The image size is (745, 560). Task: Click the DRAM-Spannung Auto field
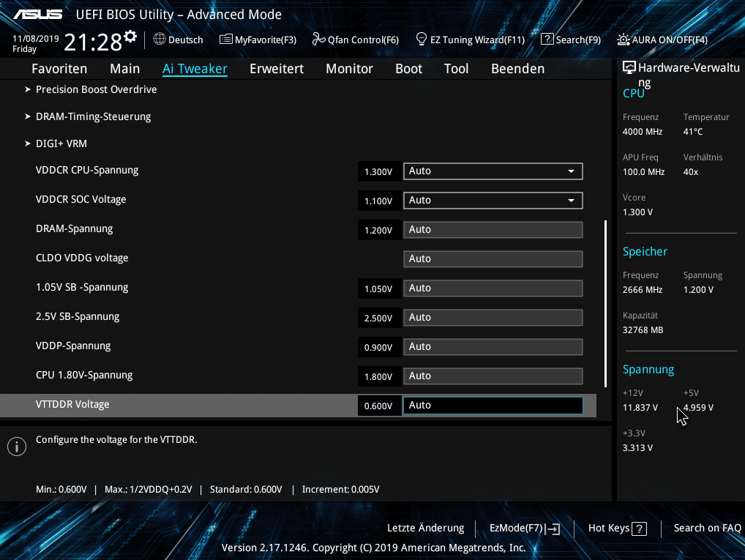(x=493, y=230)
